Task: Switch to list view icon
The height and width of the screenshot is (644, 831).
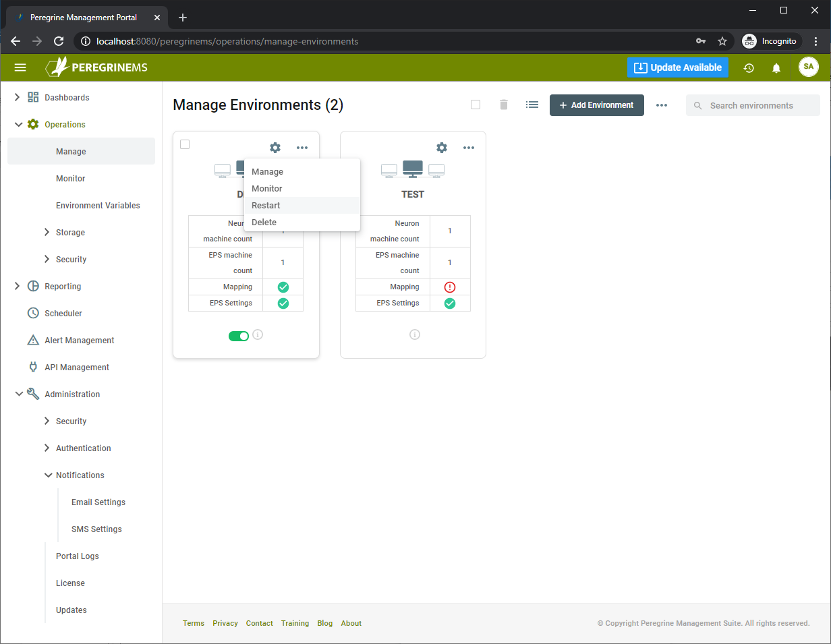Action: pos(532,105)
